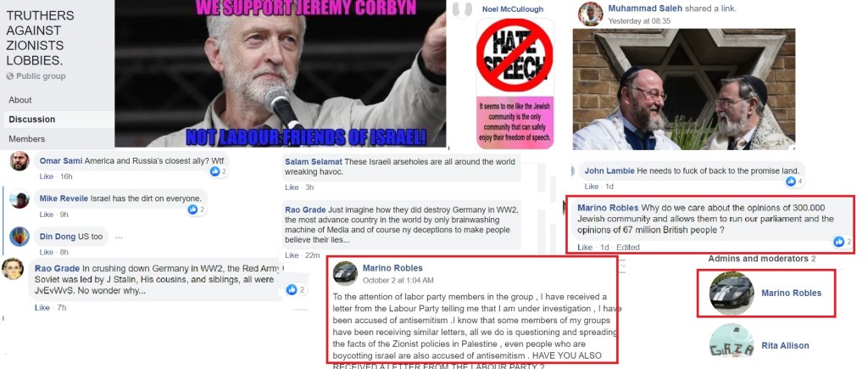Click the three-dot options beside Din Dong's comment
This screenshot has height=369, width=868.
click(x=119, y=238)
